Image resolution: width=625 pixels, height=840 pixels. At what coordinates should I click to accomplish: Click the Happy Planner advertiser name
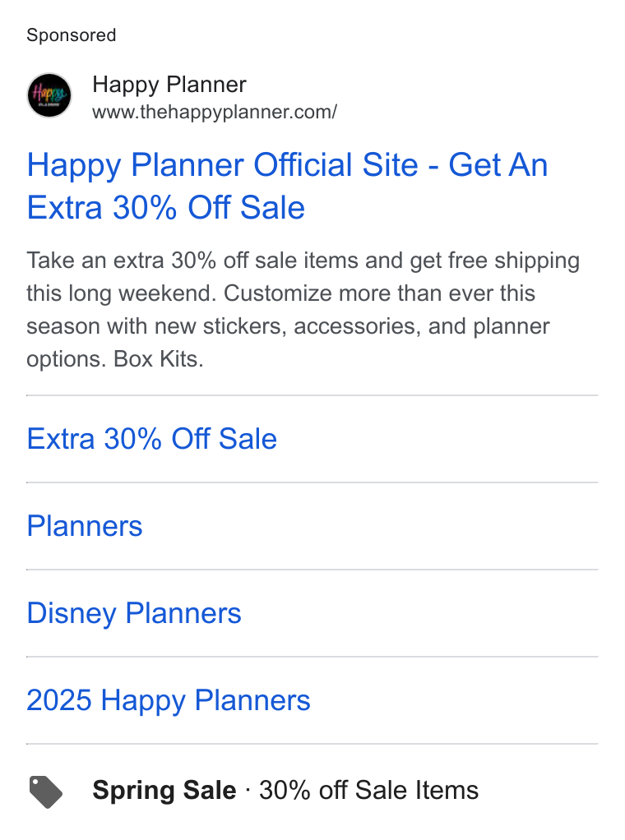(169, 85)
